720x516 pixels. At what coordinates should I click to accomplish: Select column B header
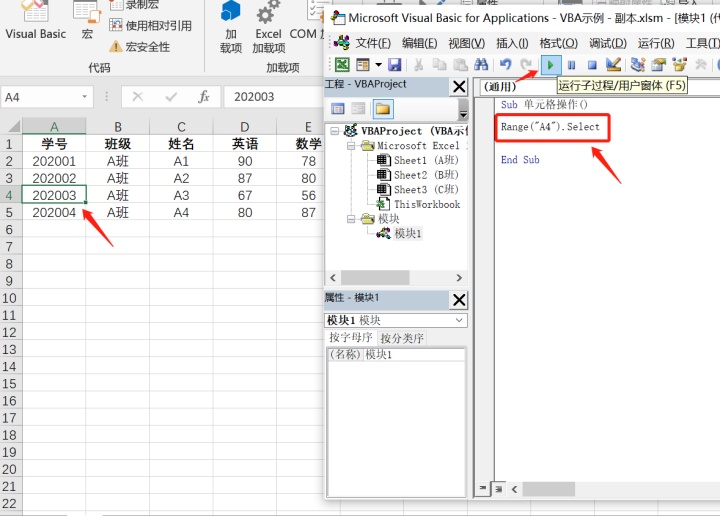pos(118,127)
